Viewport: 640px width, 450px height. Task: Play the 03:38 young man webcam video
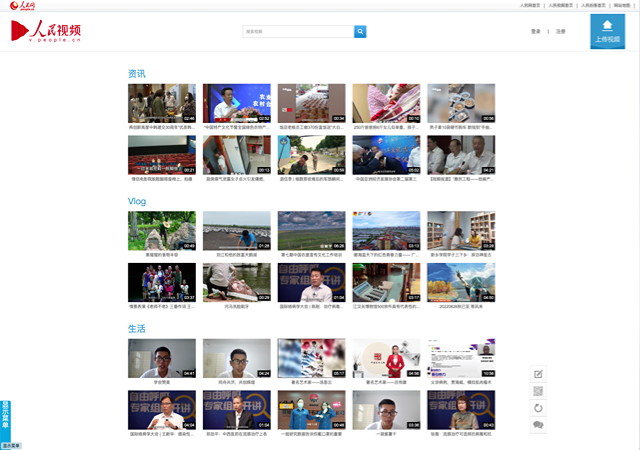tap(386, 410)
